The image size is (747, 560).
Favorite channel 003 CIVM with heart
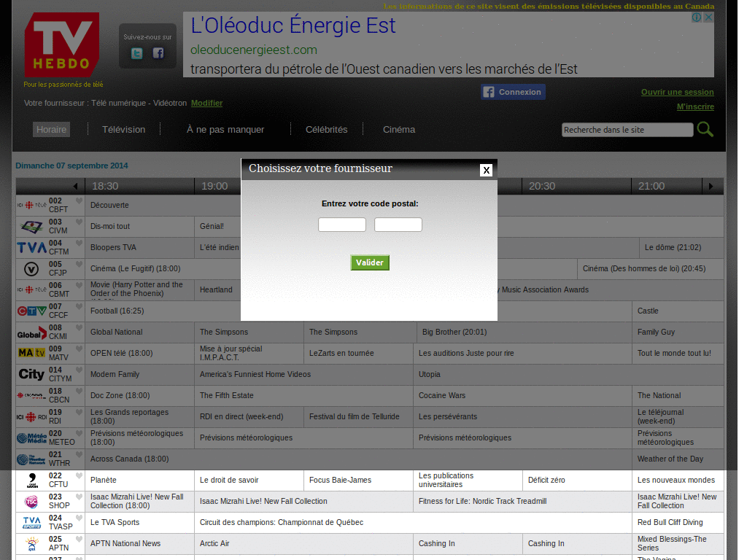tap(79, 222)
